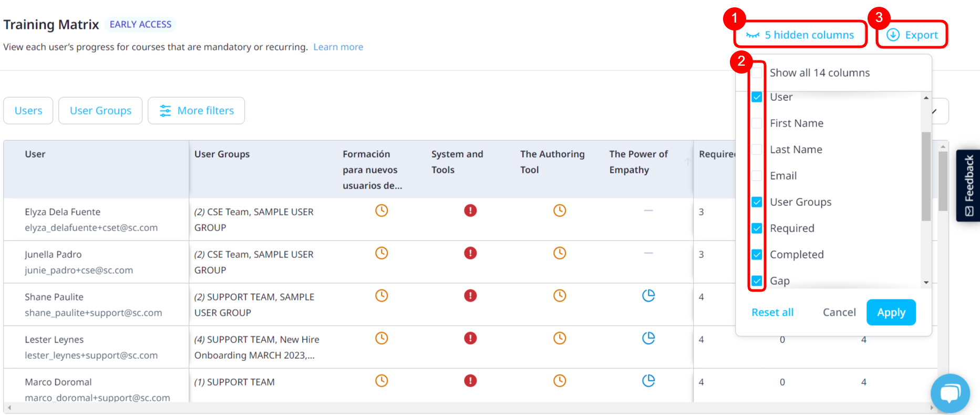Tick the Show all 14 columns checkbox

tap(757, 73)
